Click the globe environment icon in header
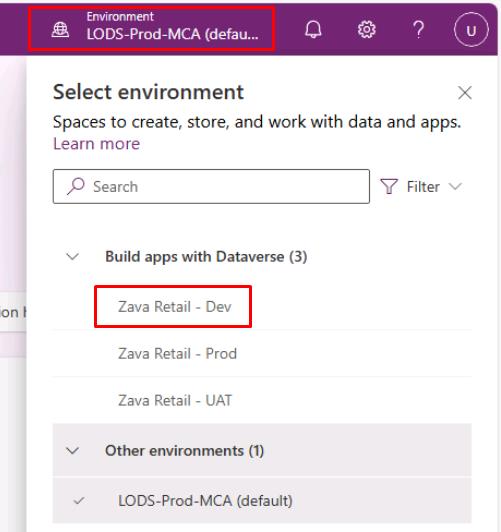Viewport: 501px width, 532px height. coord(60,30)
